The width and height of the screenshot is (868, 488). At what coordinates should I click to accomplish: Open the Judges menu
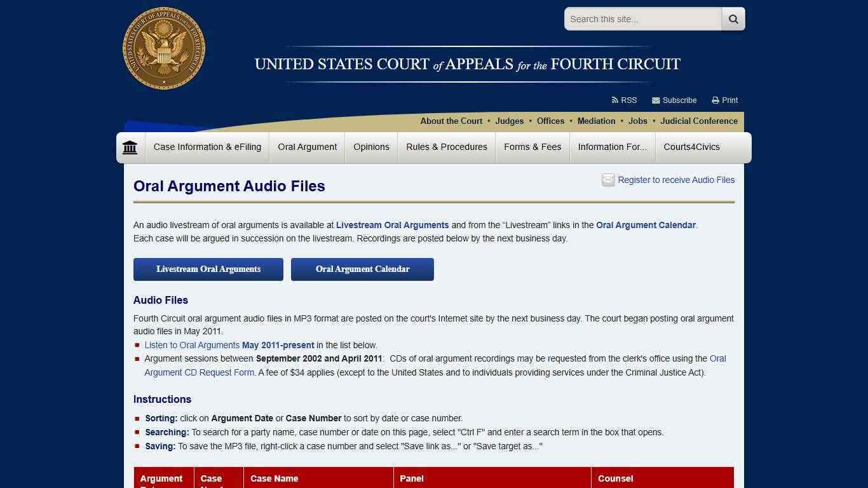pos(509,121)
